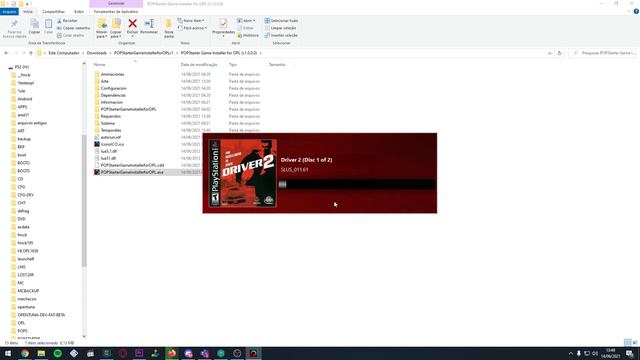
Task: Click the Copiar icon in ribbon
Action: click(x=34, y=26)
